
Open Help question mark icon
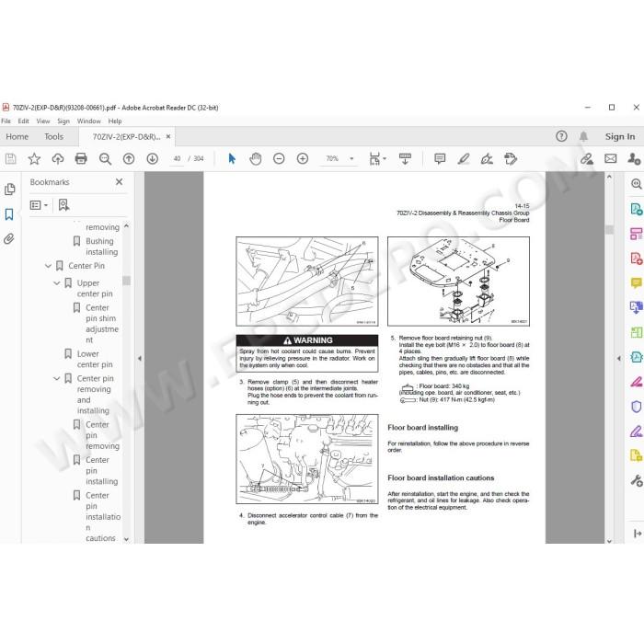click(561, 136)
